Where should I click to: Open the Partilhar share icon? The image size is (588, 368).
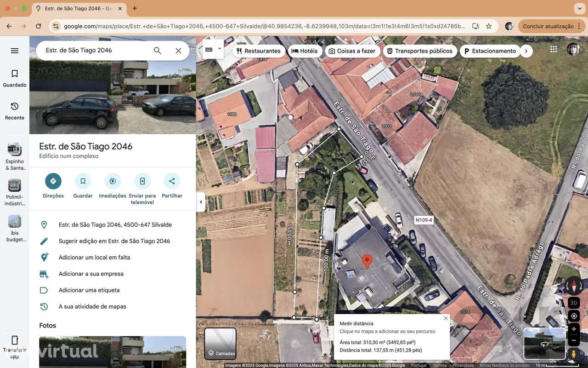(x=172, y=181)
